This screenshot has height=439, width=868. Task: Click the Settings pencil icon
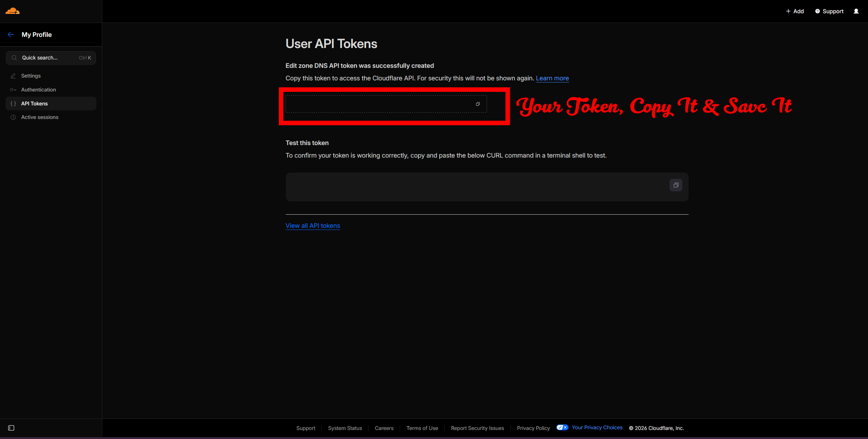(13, 76)
